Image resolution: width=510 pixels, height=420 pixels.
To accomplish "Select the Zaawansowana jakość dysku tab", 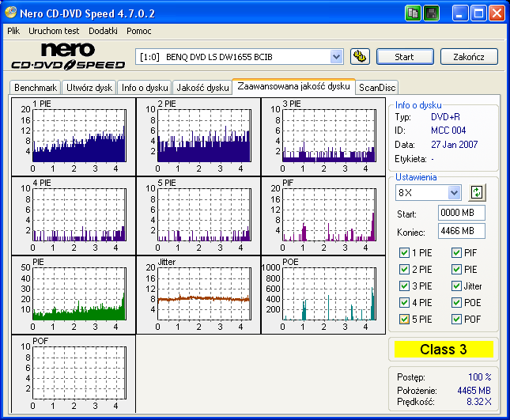I will 293,86.
